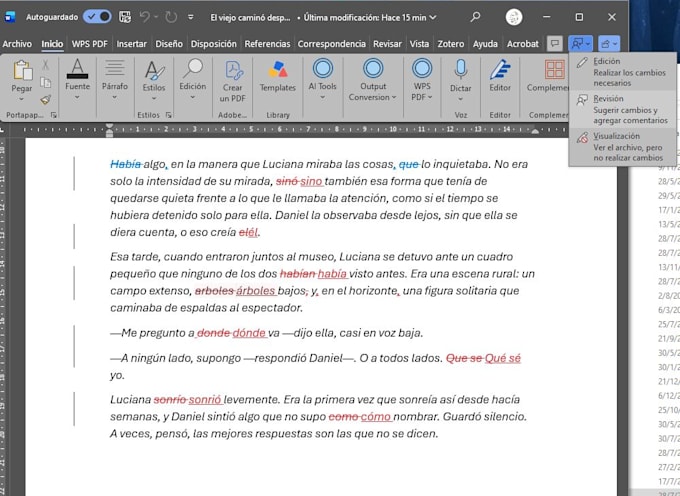
Task: Open the AI Tools menu
Action: coord(322,79)
